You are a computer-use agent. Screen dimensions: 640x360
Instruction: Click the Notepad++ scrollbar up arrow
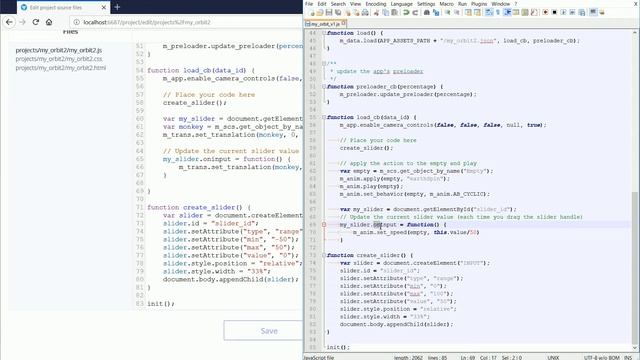pos(635,32)
